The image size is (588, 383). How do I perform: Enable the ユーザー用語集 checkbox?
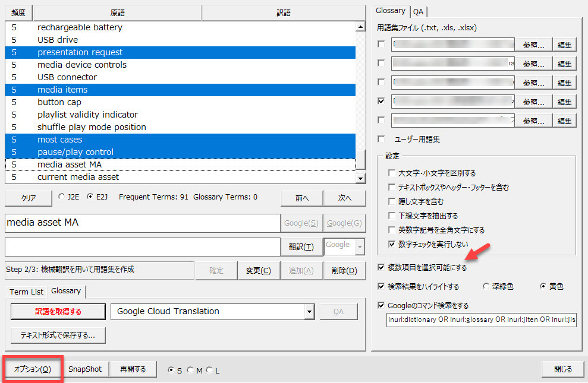(381, 140)
